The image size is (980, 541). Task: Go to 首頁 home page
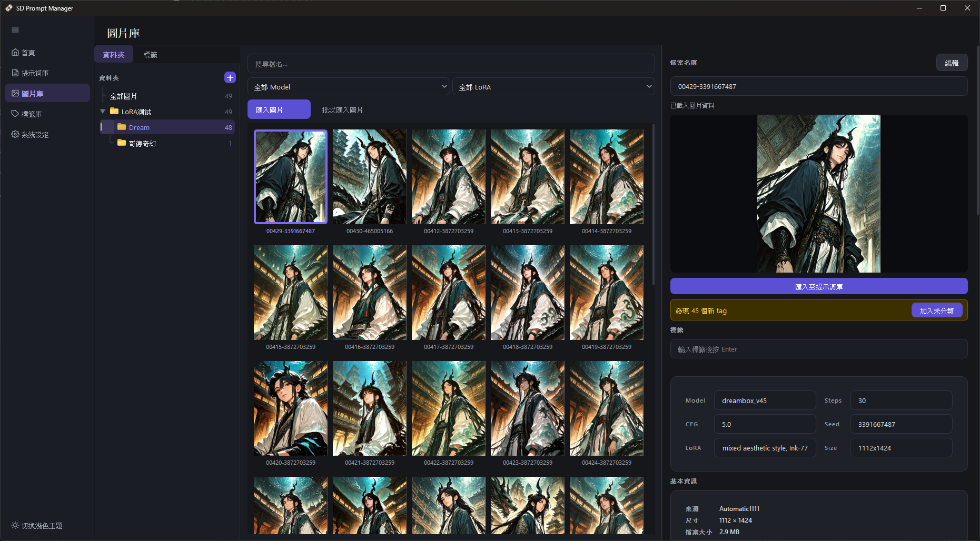47,53
